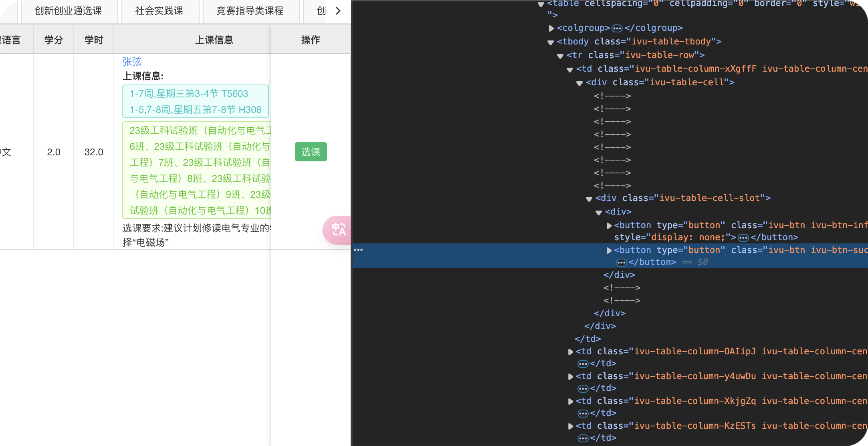Expand the colgroup node
The image size is (868, 446).
pos(551,28)
